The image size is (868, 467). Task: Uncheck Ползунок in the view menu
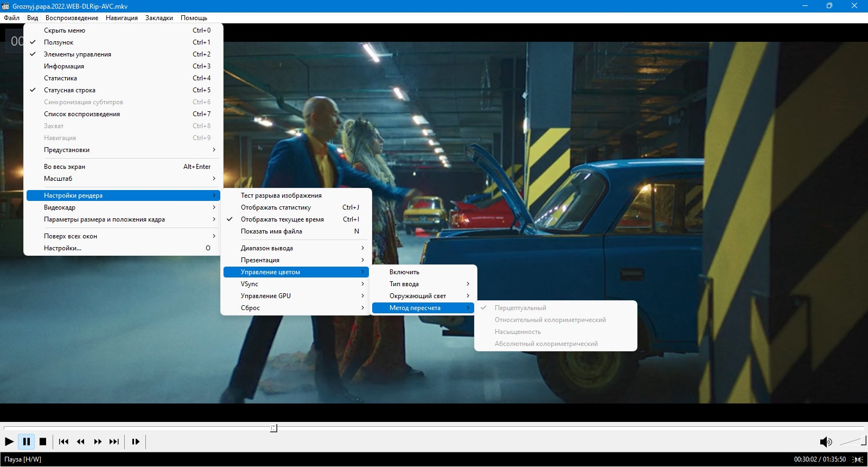[x=59, y=42]
